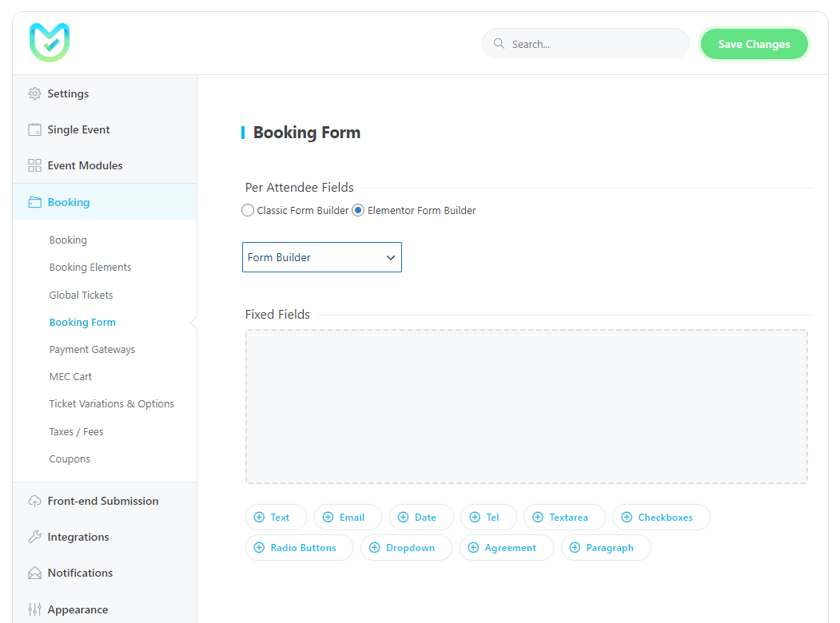
Task: Add a Checkboxes field
Action: [661, 518]
